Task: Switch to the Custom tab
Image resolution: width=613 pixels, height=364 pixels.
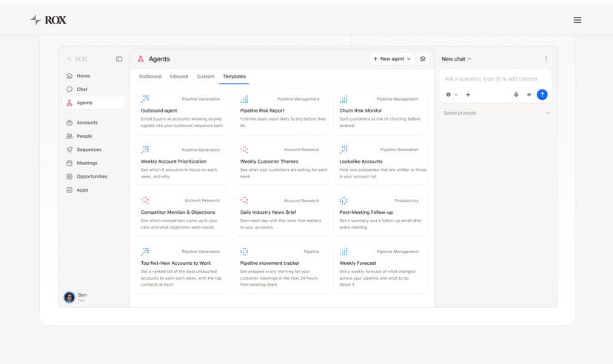Action: click(x=206, y=76)
